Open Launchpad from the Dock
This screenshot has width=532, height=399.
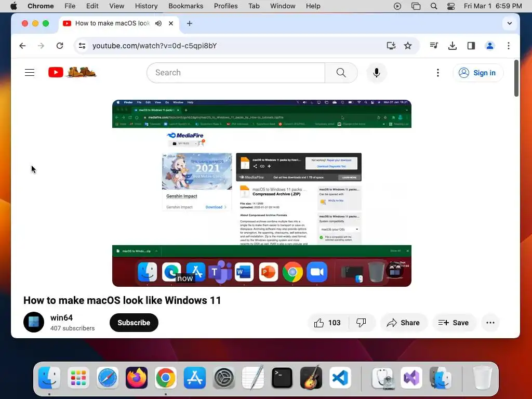(x=78, y=378)
